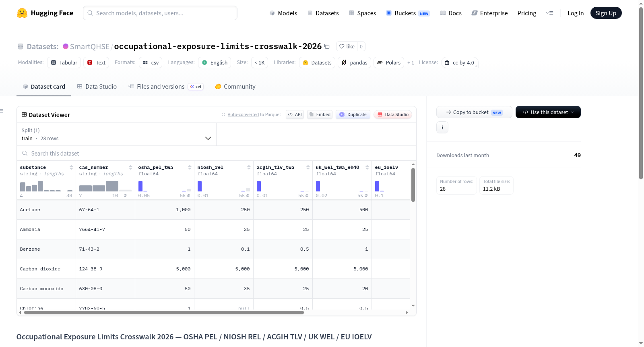Open the Use this dataset dropdown
The image size is (644, 347).
(548, 112)
